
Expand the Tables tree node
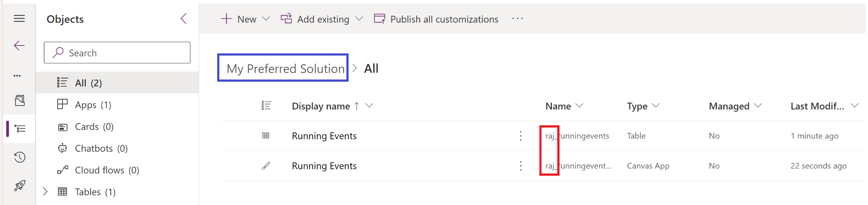click(45, 192)
